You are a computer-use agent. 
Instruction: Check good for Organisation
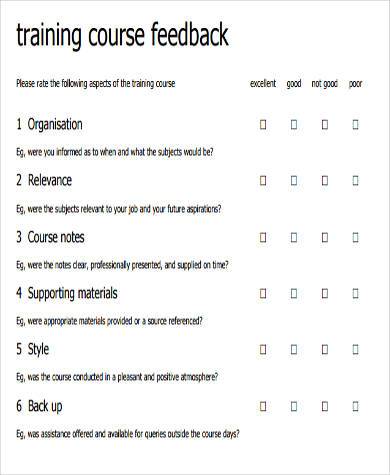(x=294, y=125)
